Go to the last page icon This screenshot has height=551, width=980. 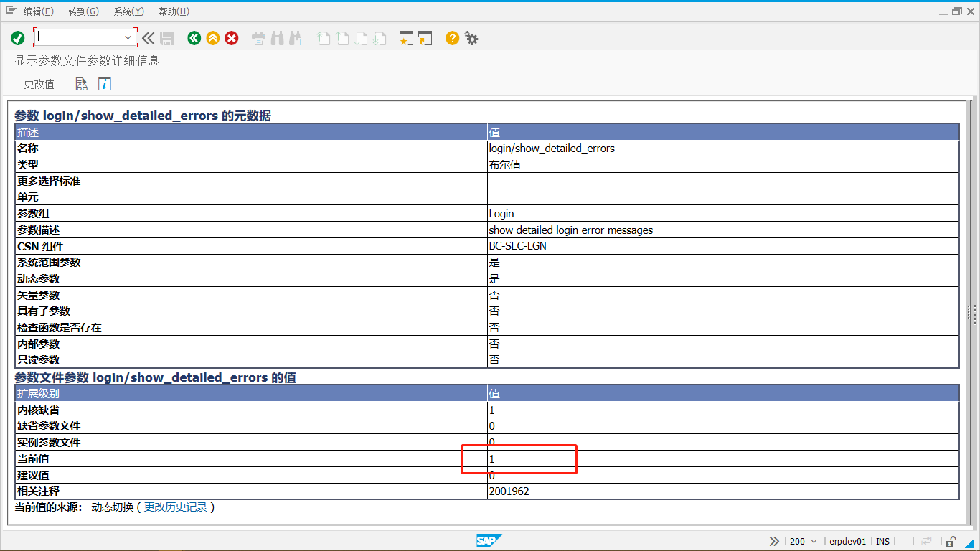click(380, 38)
